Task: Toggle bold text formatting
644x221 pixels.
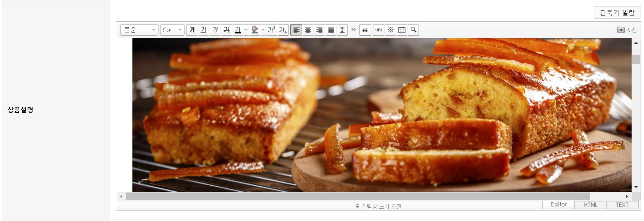Action: 192,30
